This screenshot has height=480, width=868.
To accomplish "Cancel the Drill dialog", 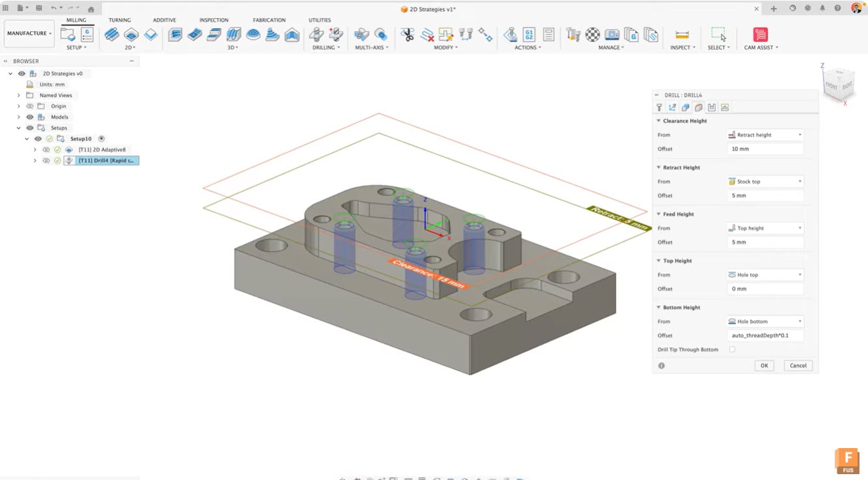I will [x=798, y=365].
